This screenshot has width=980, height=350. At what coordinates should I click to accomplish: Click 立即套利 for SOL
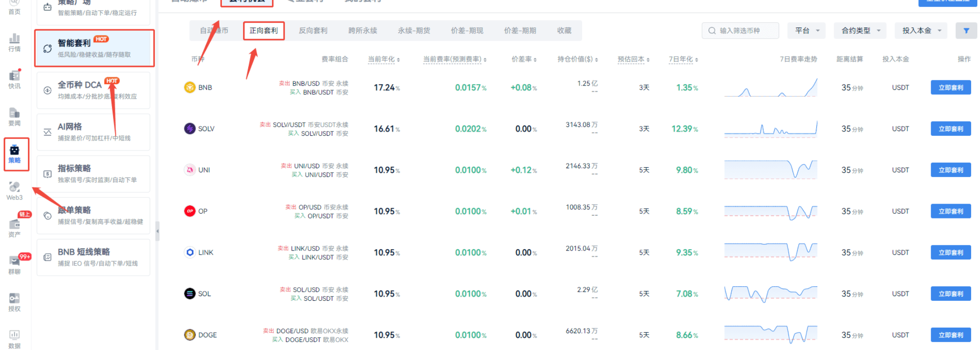pos(951,294)
